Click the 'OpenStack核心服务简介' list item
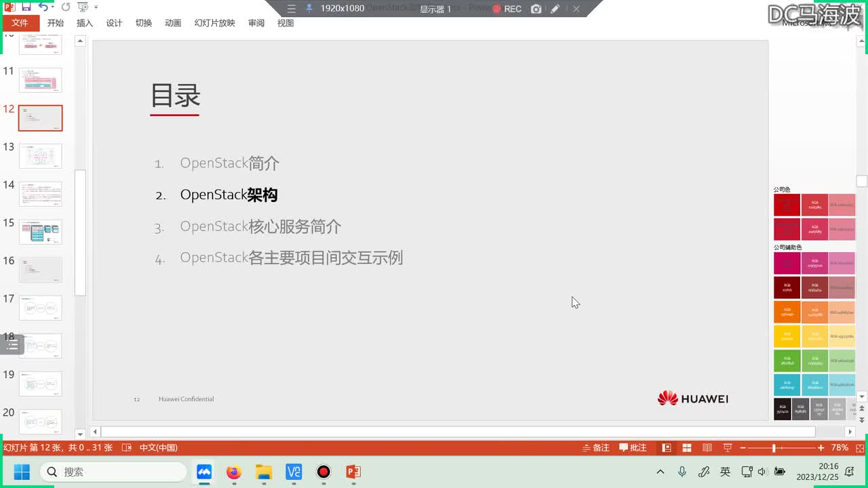Screen dimensions: 868x488 point(260,226)
